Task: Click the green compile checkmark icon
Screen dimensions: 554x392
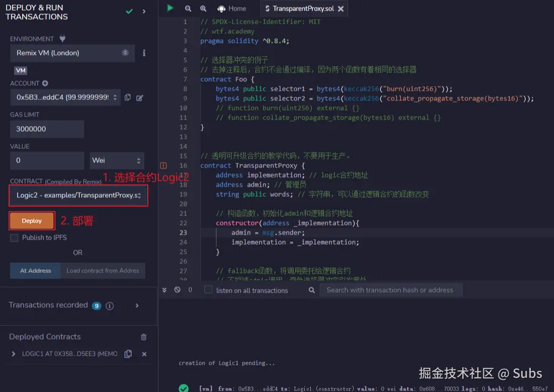Action: point(129,11)
